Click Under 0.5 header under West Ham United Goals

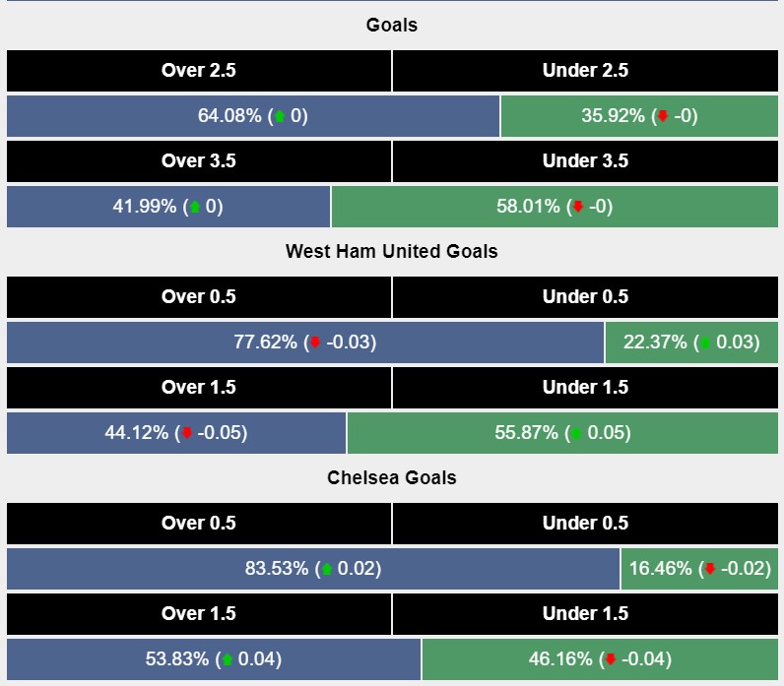coord(585,297)
